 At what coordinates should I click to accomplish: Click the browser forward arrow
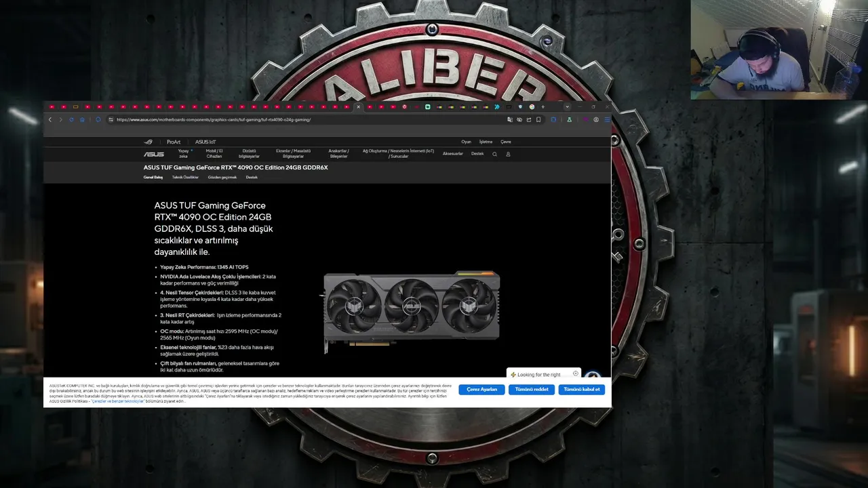(x=60, y=119)
